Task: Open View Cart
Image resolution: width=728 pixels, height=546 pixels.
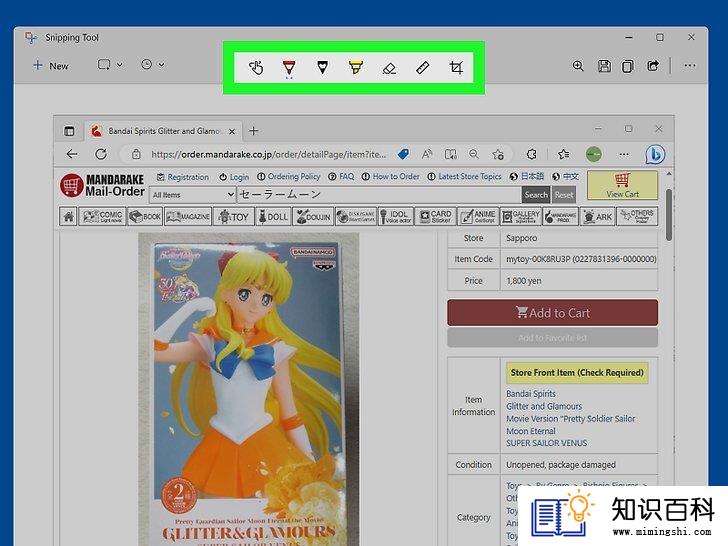Action: (622, 185)
